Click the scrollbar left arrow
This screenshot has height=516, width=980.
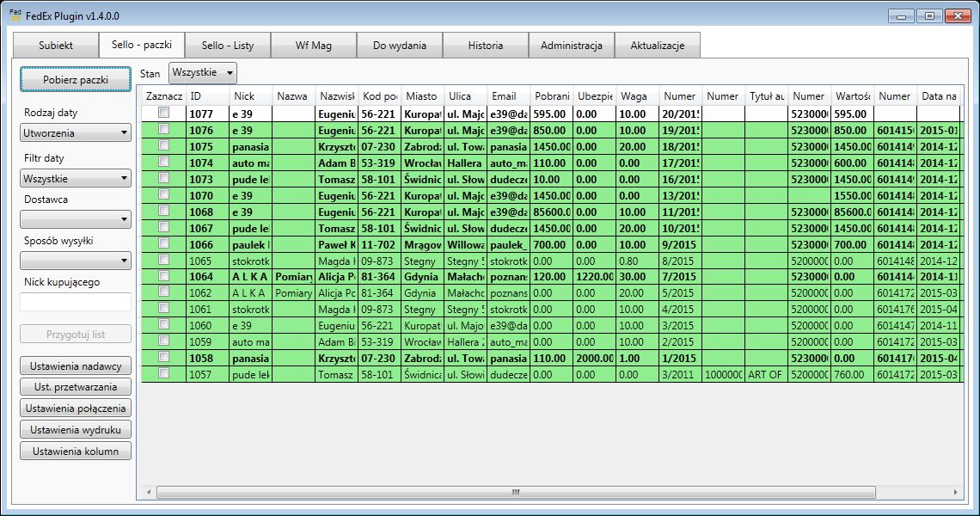click(x=148, y=492)
